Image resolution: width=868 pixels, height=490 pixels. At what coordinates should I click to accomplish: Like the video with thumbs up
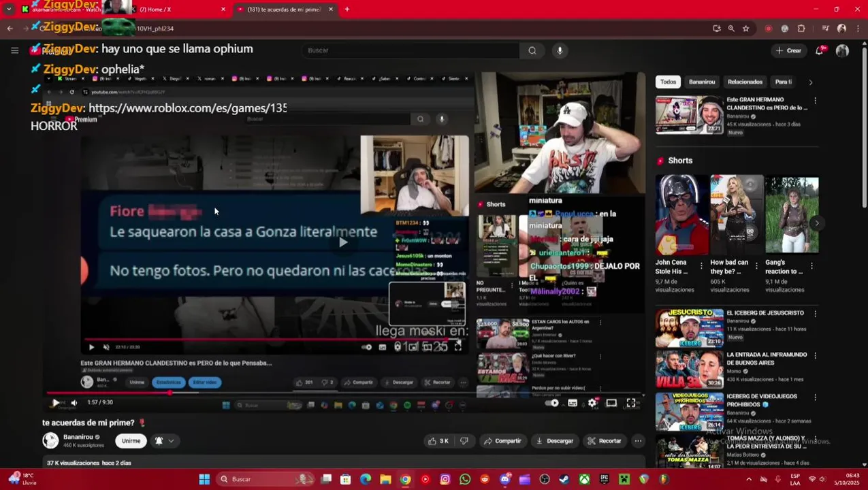pyautogui.click(x=438, y=441)
